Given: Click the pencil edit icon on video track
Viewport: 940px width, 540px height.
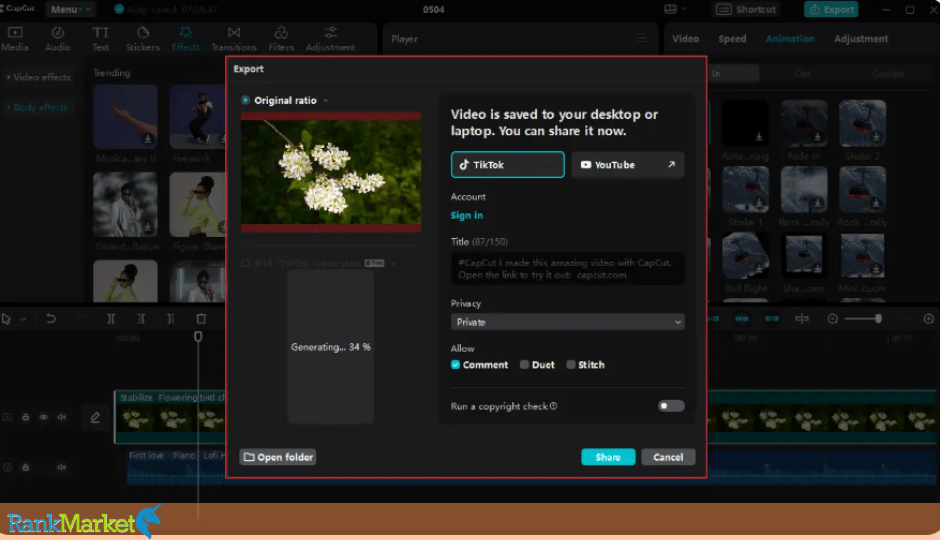Looking at the screenshot, I should coord(95,417).
